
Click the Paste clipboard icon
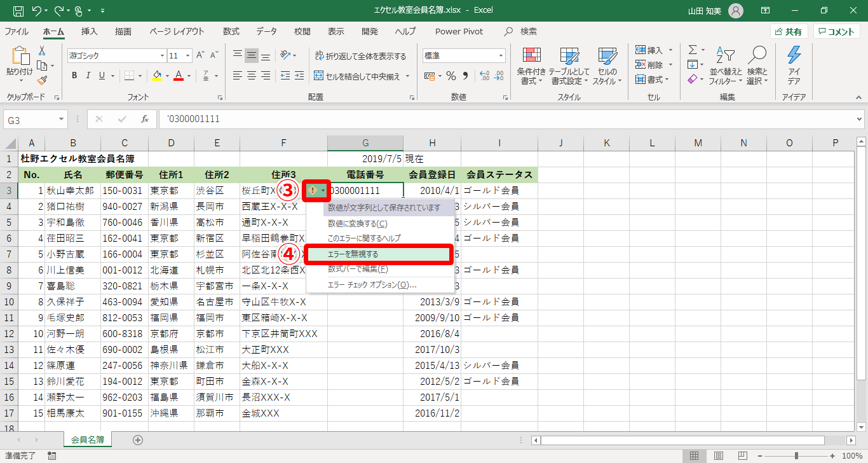20,57
